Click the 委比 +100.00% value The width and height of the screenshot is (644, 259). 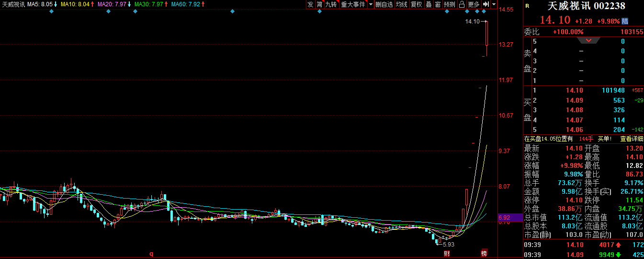[x=568, y=32]
